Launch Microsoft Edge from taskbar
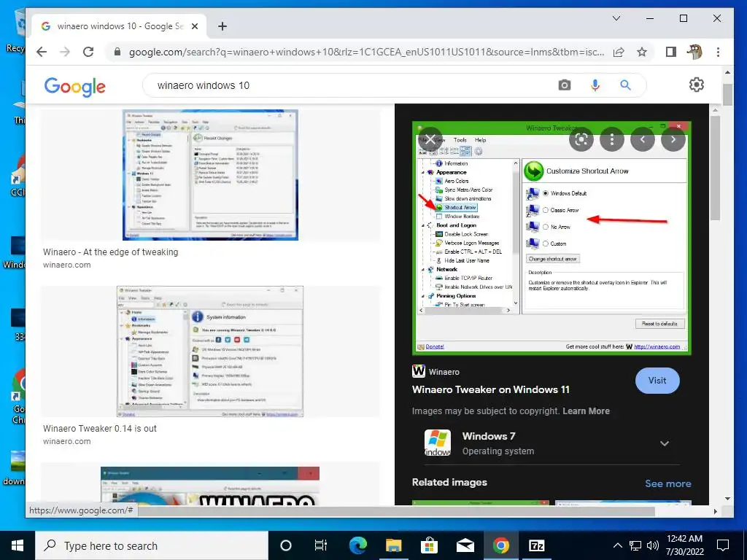This screenshot has width=747, height=560. tap(357, 545)
